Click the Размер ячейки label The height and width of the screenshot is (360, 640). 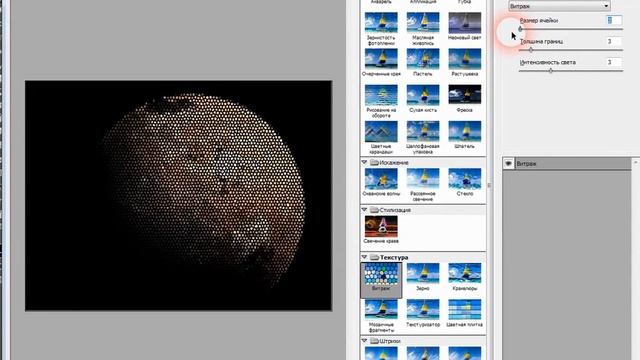pyautogui.click(x=539, y=20)
